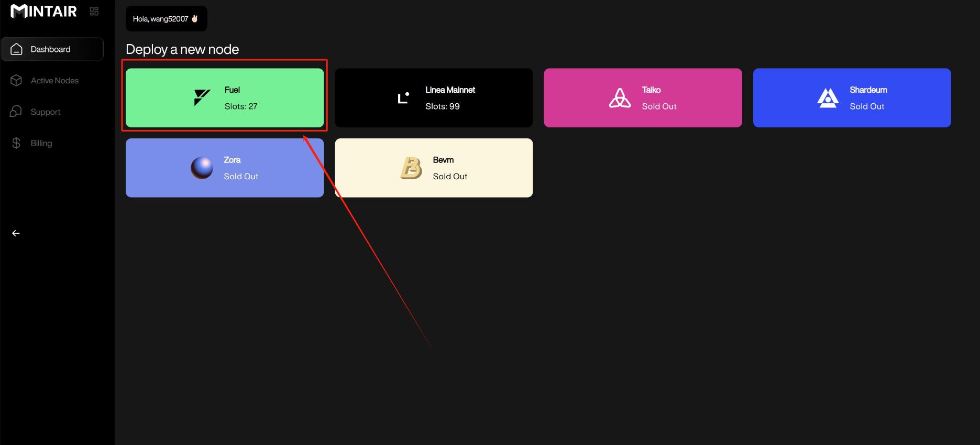Viewport: 980px width, 445px height.
Task: Click the Zora sphere icon
Action: point(202,168)
